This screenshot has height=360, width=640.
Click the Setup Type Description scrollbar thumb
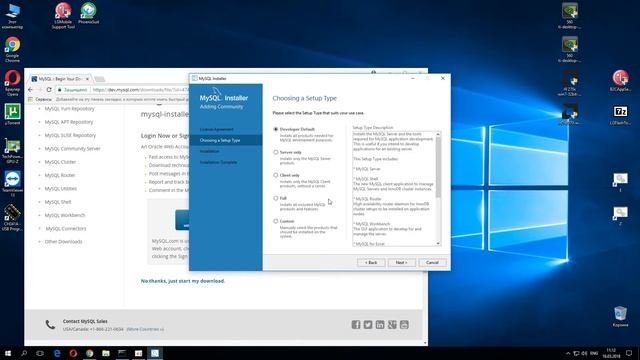438,167
